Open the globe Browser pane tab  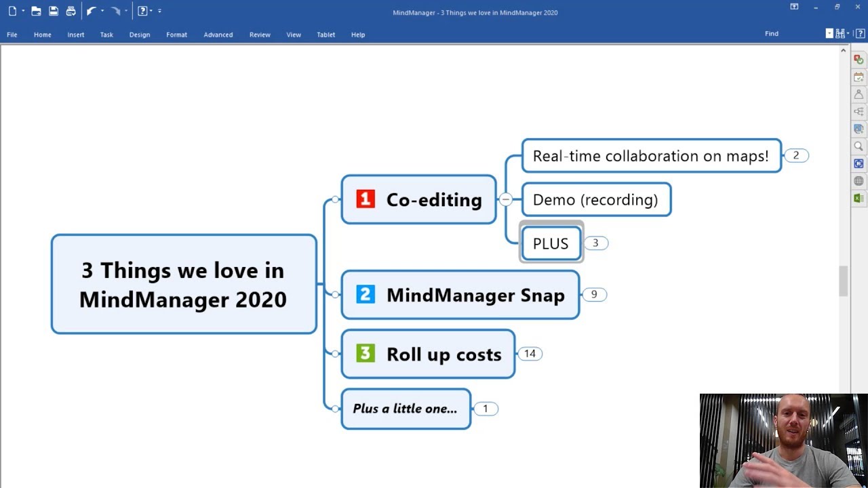[x=859, y=181]
